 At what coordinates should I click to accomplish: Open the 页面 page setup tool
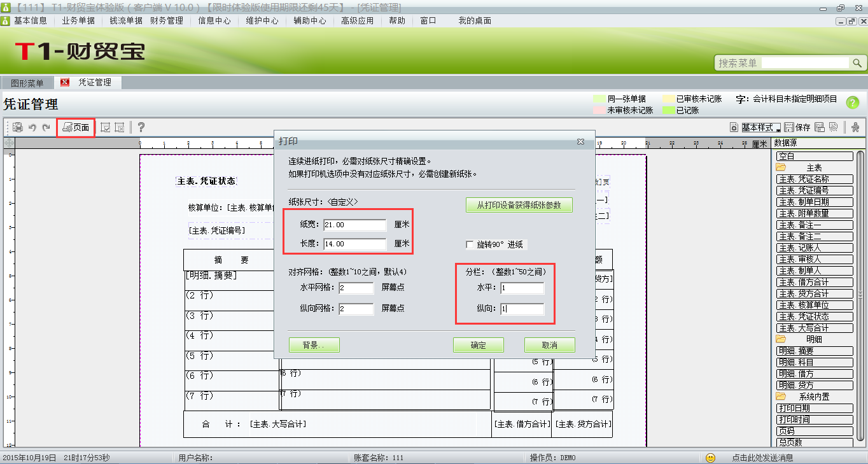click(x=76, y=127)
